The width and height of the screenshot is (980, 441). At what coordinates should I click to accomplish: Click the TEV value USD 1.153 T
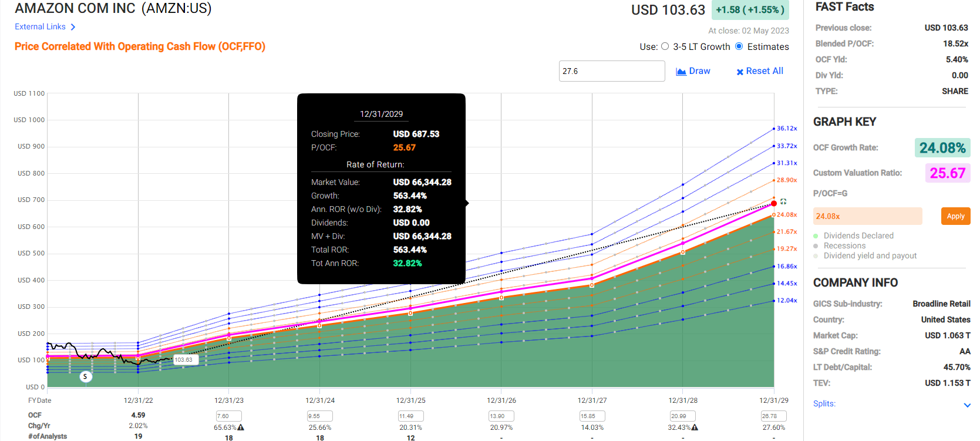[948, 383]
